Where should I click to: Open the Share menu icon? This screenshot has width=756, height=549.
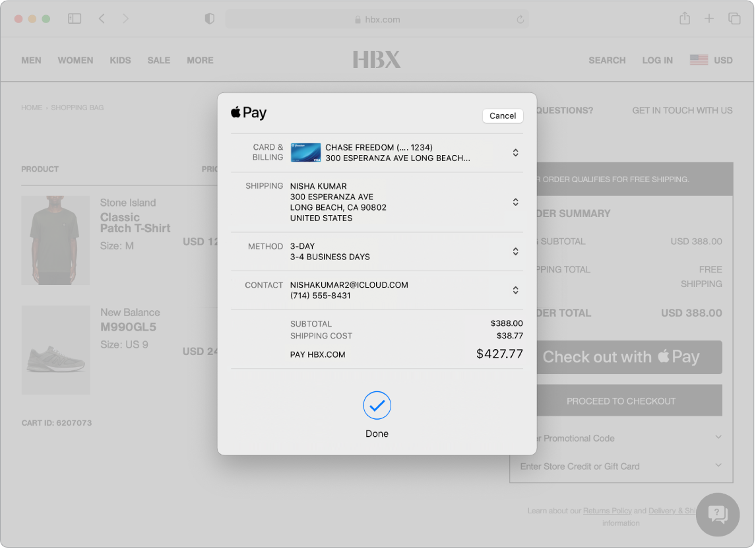(x=684, y=18)
